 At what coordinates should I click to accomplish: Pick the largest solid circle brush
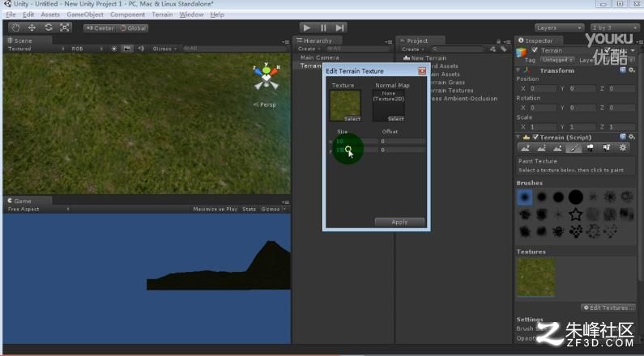(x=576, y=197)
